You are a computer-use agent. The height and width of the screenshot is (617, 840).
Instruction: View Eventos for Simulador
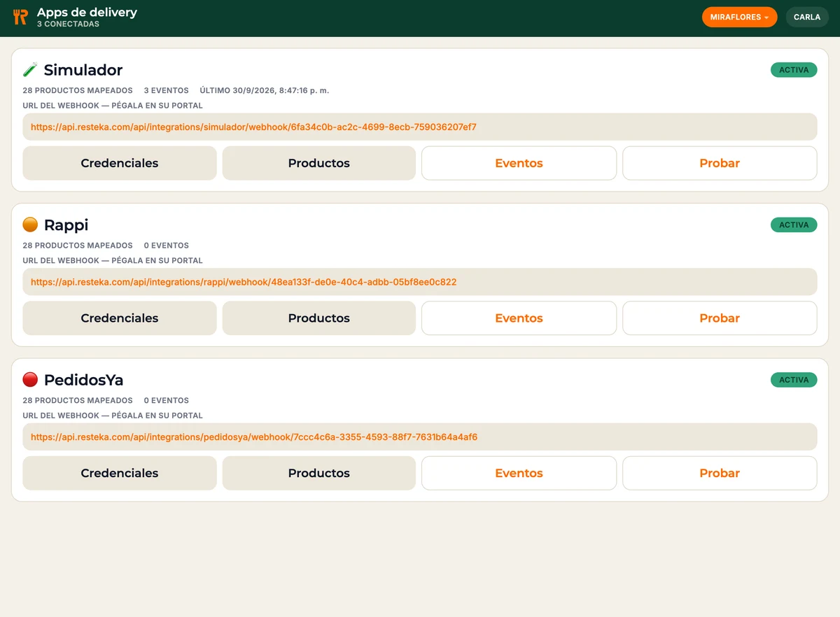[519, 163]
